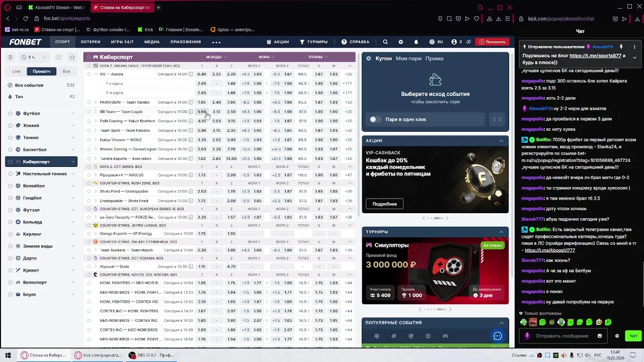Click 6.40 odds for OG — Aurora
The image size is (644, 362).
click(202, 74)
